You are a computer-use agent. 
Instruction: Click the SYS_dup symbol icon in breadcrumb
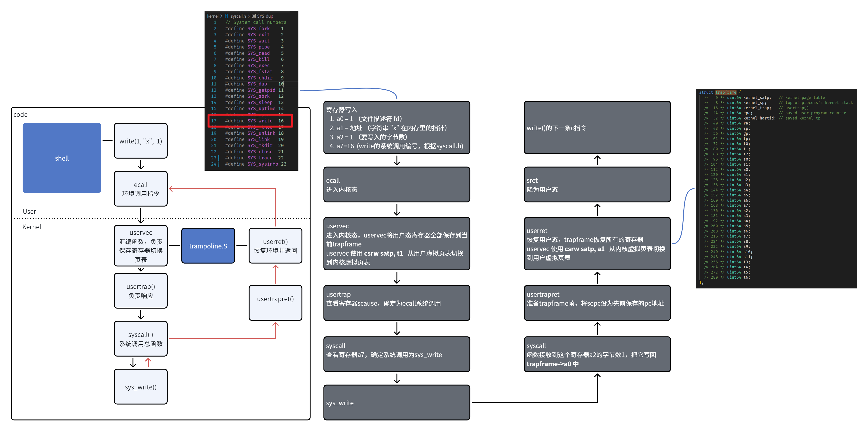pyautogui.click(x=254, y=16)
